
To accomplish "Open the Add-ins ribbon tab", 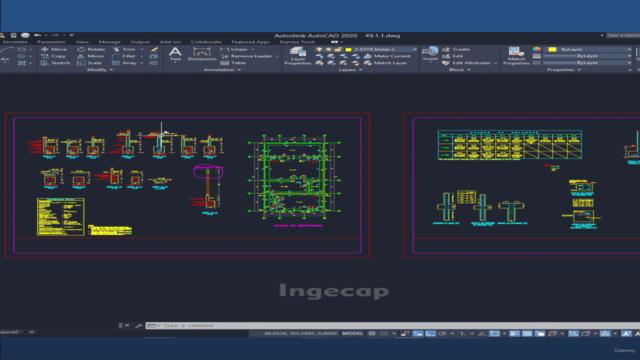I will click(x=170, y=42).
